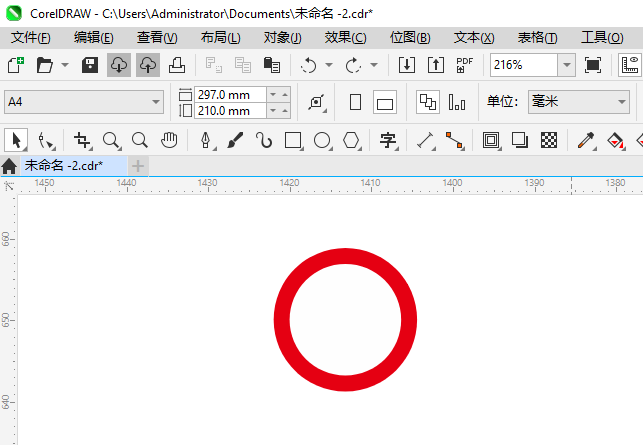Screen dimensions: 643x445
Task: Toggle rulers display icon
Action: (630, 65)
